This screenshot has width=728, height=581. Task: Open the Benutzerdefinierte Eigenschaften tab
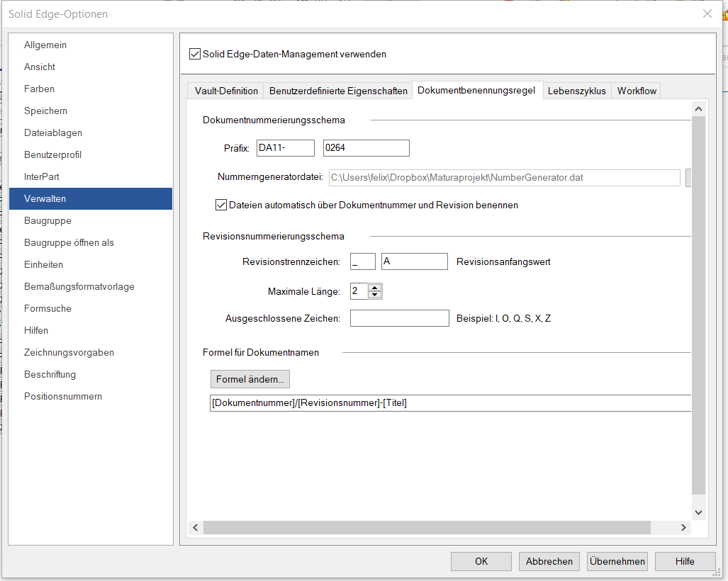point(338,91)
